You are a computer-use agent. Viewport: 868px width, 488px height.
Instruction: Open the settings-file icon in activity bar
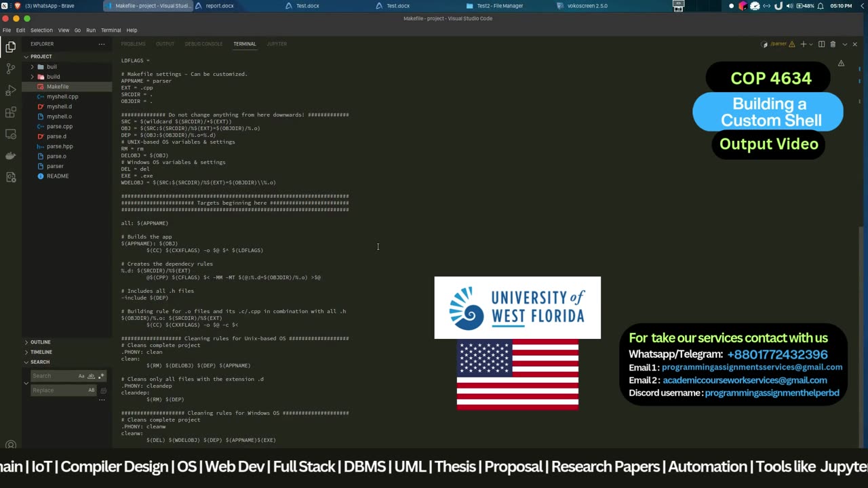click(x=10, y=177)
